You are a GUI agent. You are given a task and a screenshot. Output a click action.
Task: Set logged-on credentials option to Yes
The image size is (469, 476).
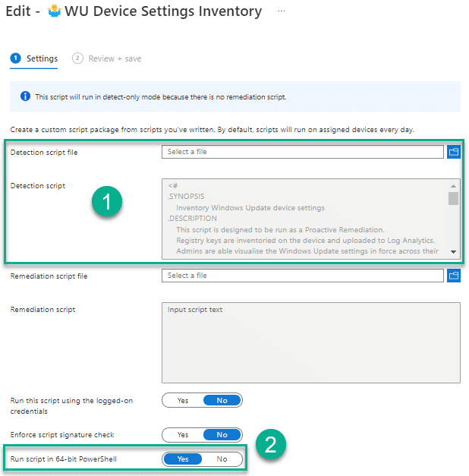pos(183,401)
